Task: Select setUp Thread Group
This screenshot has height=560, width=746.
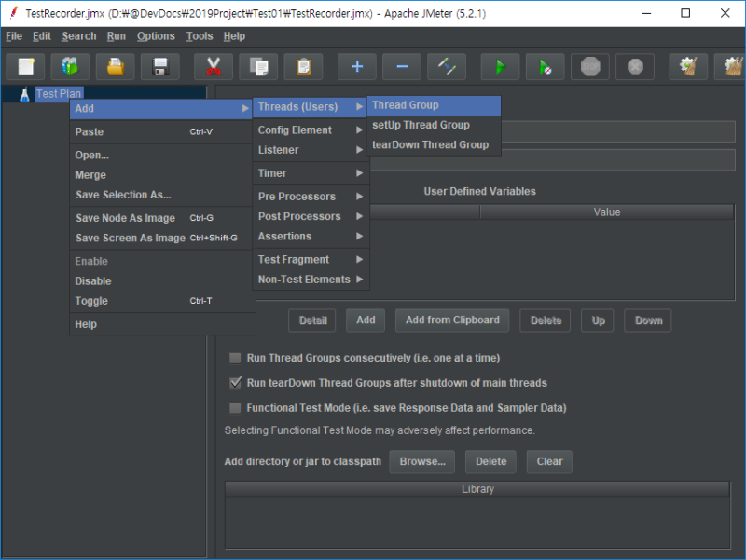Action: pos(434,125)
